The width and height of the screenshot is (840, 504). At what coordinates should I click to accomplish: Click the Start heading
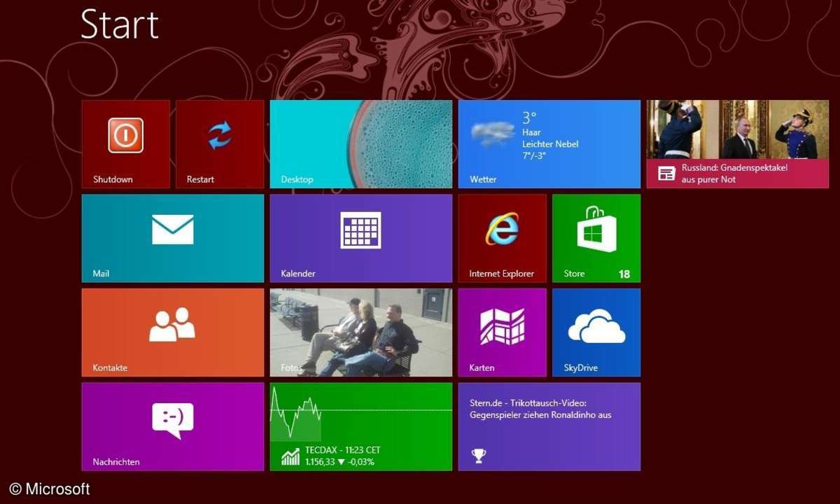[120, 24]
